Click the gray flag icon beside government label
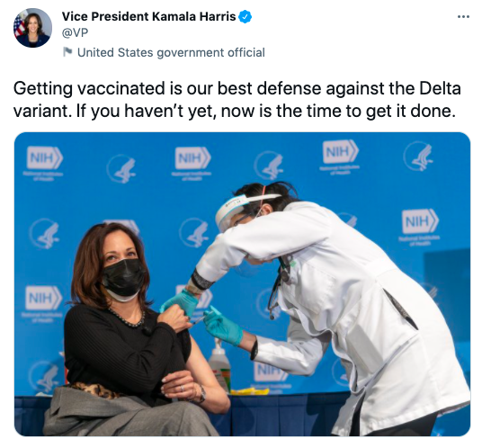This screenshot has width=482, height=448. point(67,51)
